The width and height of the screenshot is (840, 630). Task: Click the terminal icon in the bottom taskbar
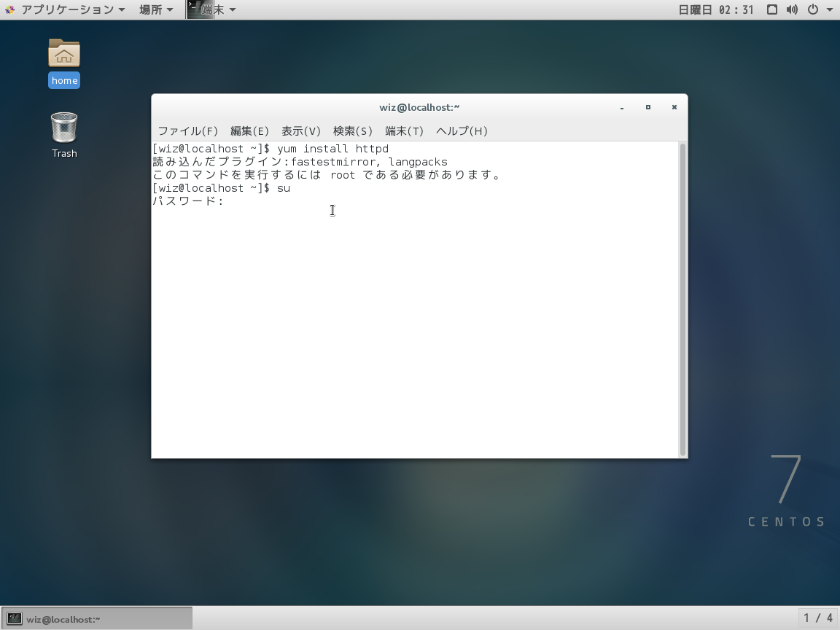[x=15, y=619]
